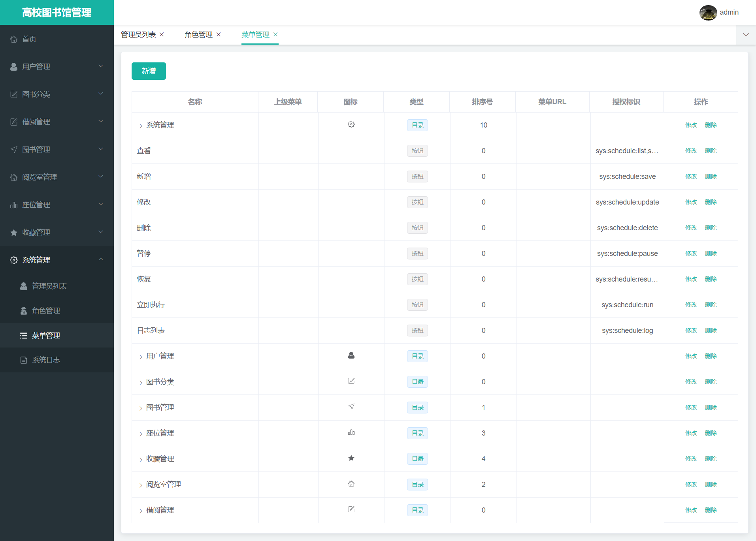Click edit icon in 借阅管理 table row

pyautogui.click(x=351, y=509)
